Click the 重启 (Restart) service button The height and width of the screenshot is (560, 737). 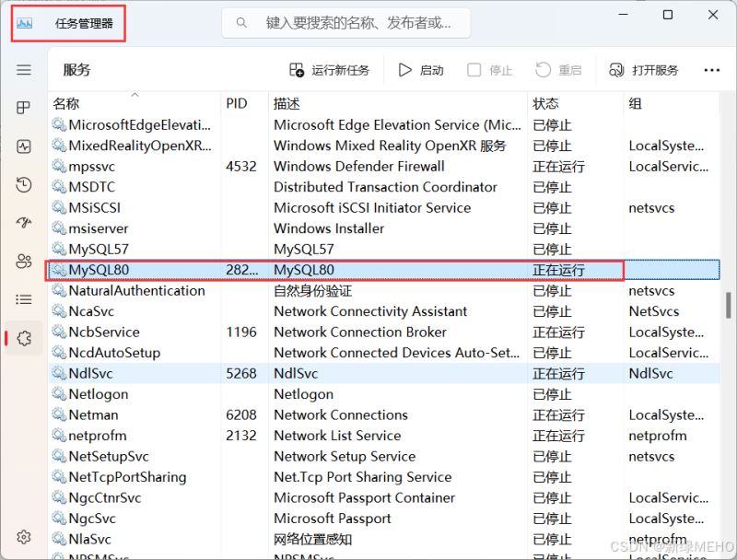pos(559,70)
